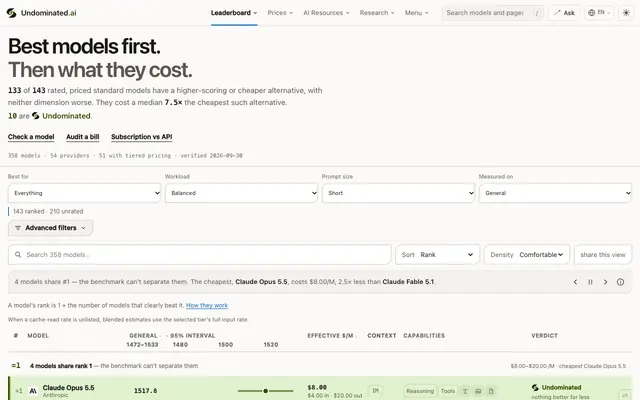Expand the Advanced filters panel
The image size is (640, 400).
point(50,228)
